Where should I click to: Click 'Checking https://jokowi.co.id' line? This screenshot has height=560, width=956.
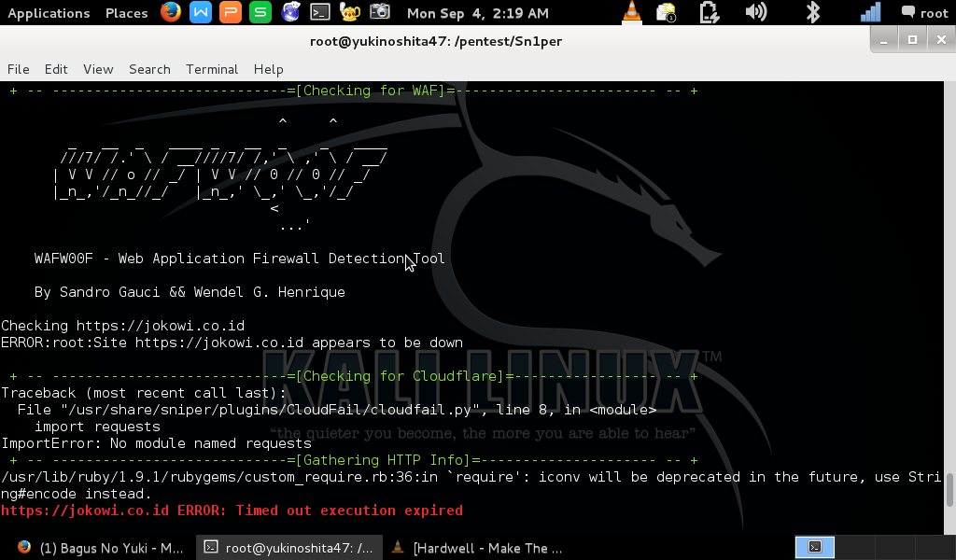pyautogui.click(x=122, y=326)
